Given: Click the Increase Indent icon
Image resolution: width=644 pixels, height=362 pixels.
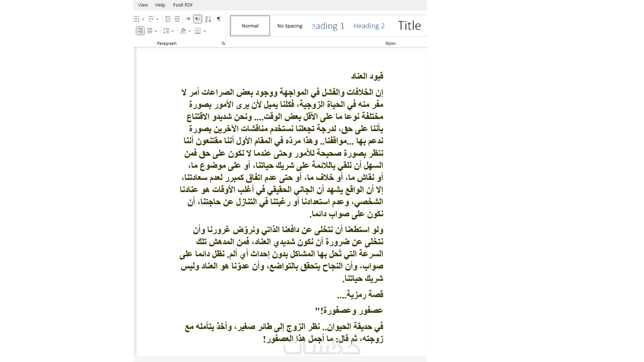Looking at the screenshot, I should [x=177, y=19].
